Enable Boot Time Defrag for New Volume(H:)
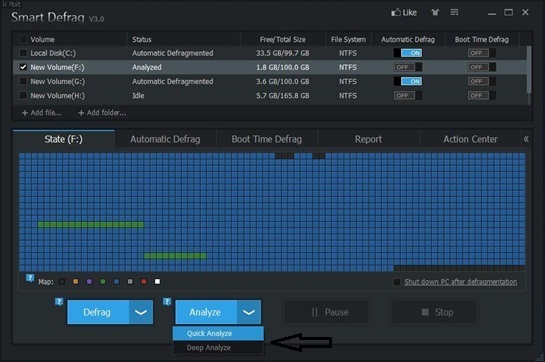The height and width of the screenshot is (362, 545). pos(482,95)
